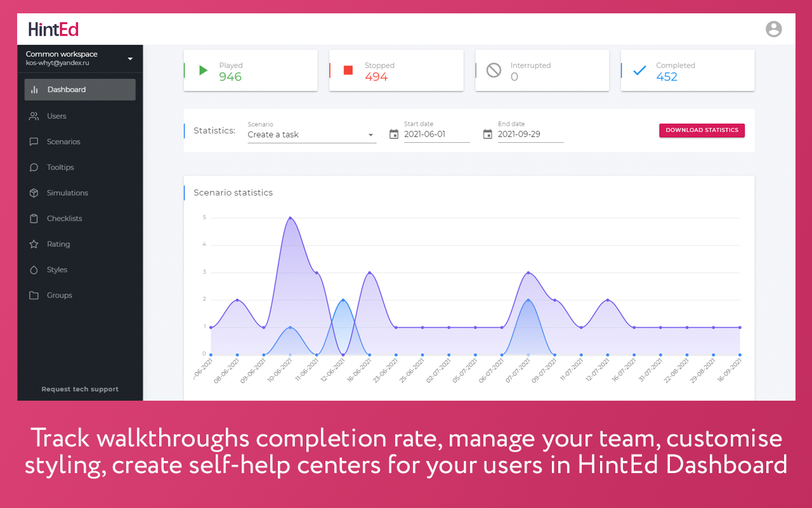Click the Stopped count 494
The height and width of the screenshot is (508, 812).
(376, 77)
